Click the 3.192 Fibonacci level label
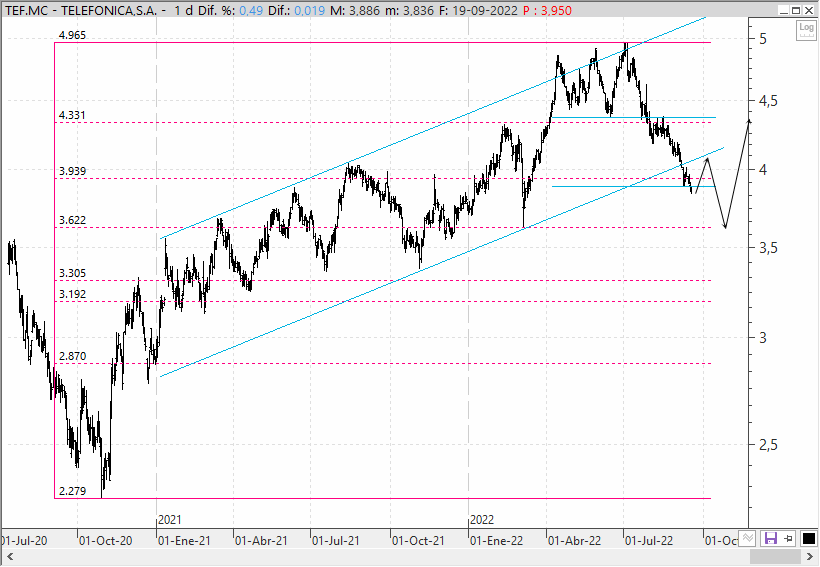The width and height of the screenshot is (820, 567). pyautogui.click(x=72, y=294)
